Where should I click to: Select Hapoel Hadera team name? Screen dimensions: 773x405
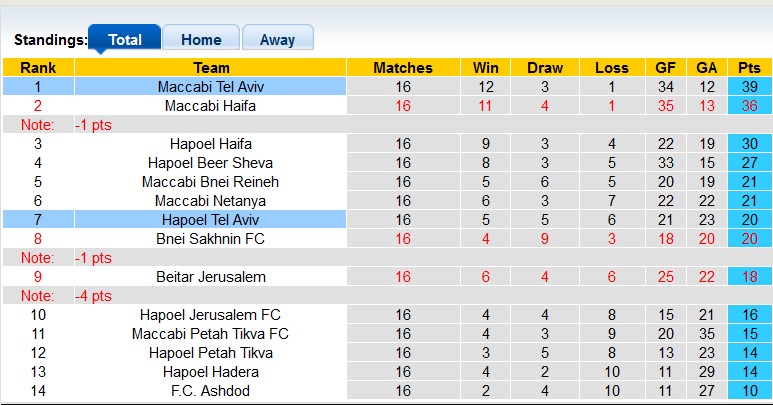[x=210, y=372]
